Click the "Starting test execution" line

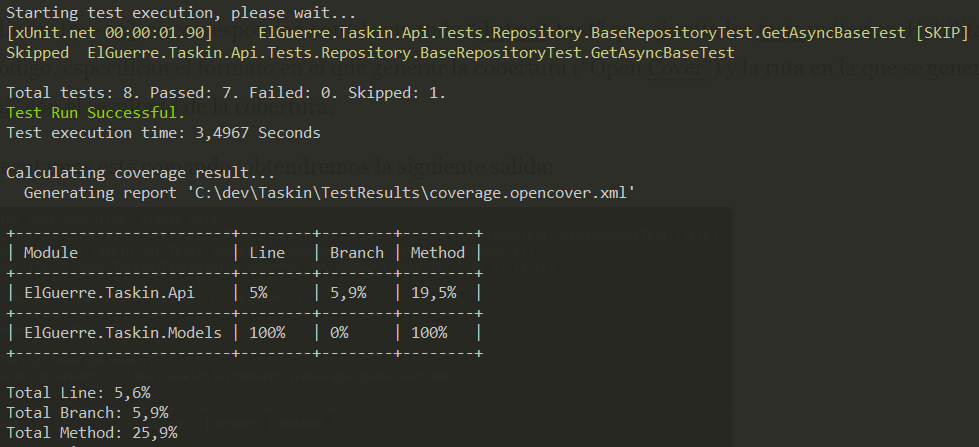coord(181,14)
